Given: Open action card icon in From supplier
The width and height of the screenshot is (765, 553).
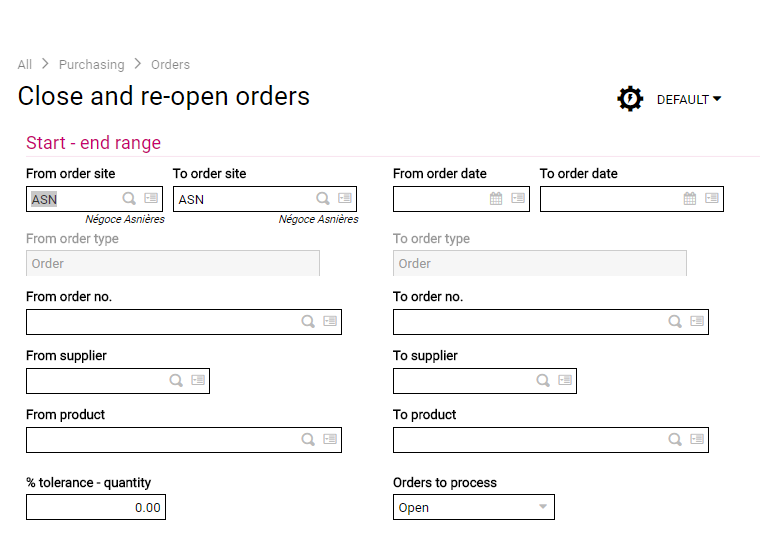Looking at the screenshot, I should point(198,380).
